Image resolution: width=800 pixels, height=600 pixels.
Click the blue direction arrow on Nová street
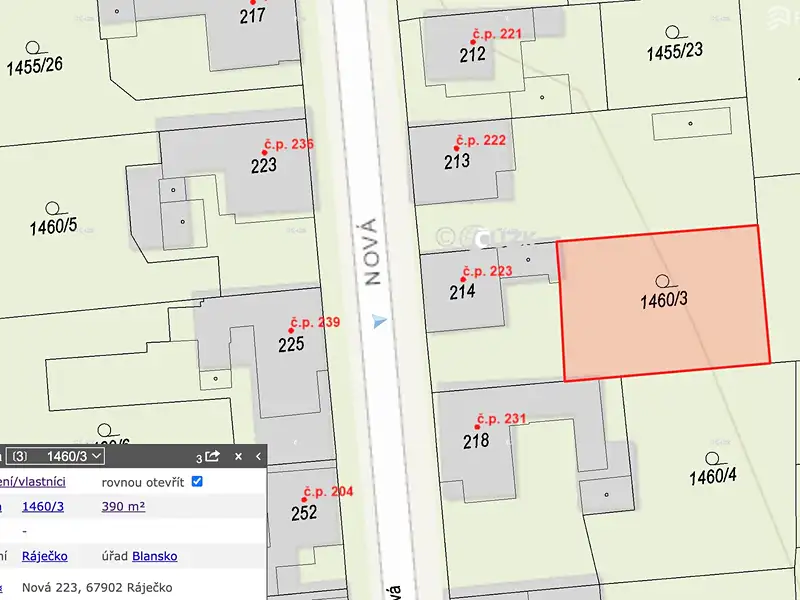(379, 321)
